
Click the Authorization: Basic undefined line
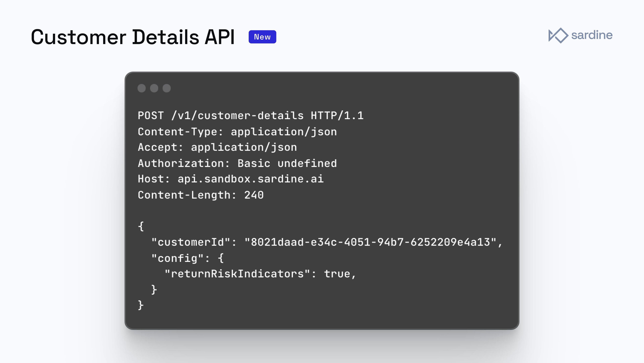[237, 163]
